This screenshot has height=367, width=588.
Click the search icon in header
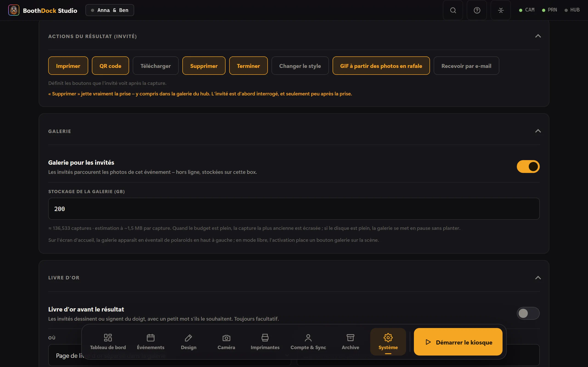[x=453, y=10]
